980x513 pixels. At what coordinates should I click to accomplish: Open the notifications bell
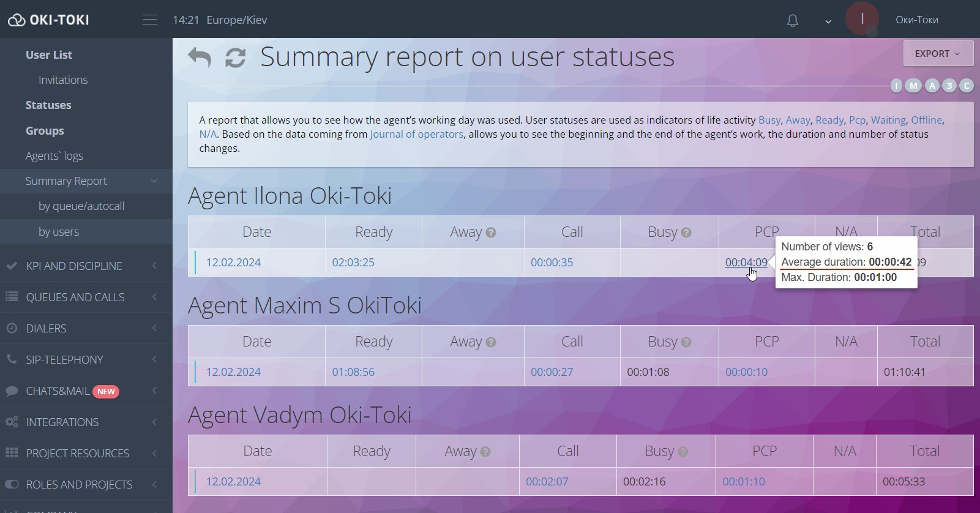click(x=793, y=21)
